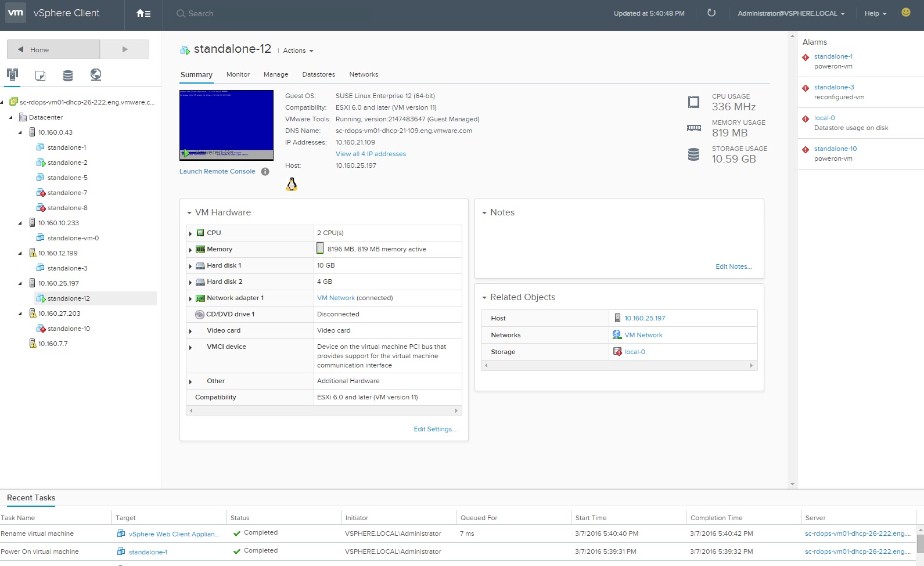The width and height of the screenshot is (924, 566).
Task: Switch to the Manage tab
Action: [x=276, y=74]
